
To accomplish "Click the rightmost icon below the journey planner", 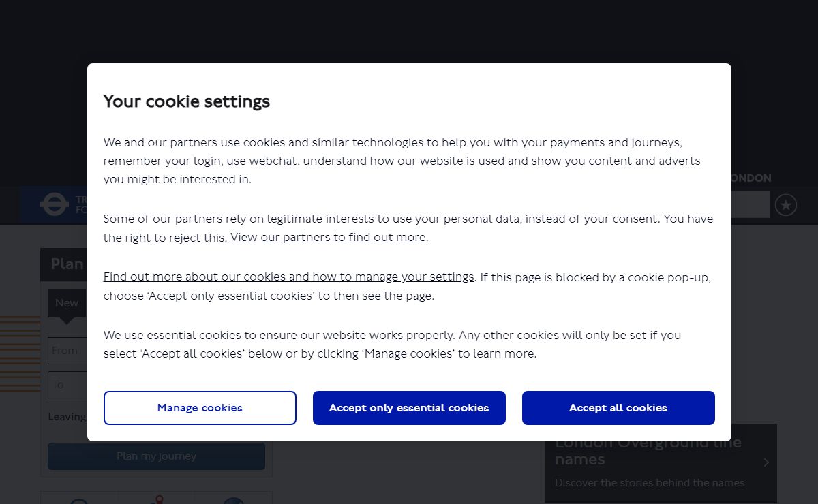I will [233, 501].
